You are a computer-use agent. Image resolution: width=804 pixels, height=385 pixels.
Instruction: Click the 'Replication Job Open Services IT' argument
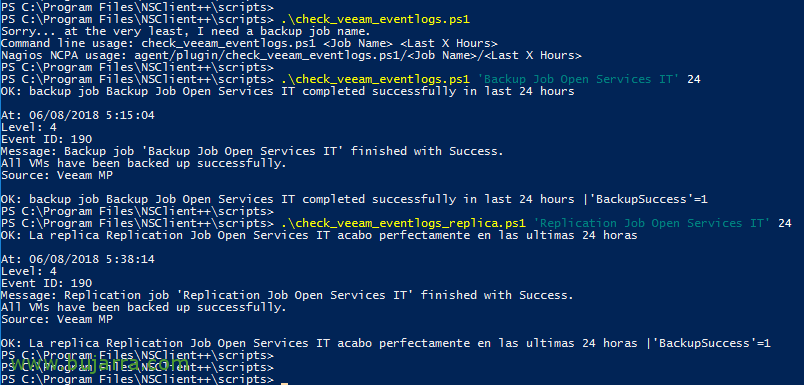click(x=652, y=223)
